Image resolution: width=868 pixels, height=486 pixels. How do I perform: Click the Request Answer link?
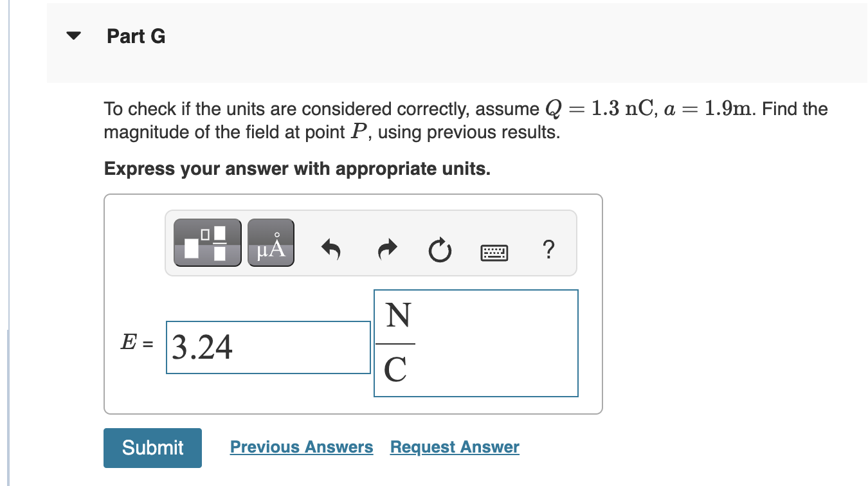pyautogui.click(x=454, y=447)
